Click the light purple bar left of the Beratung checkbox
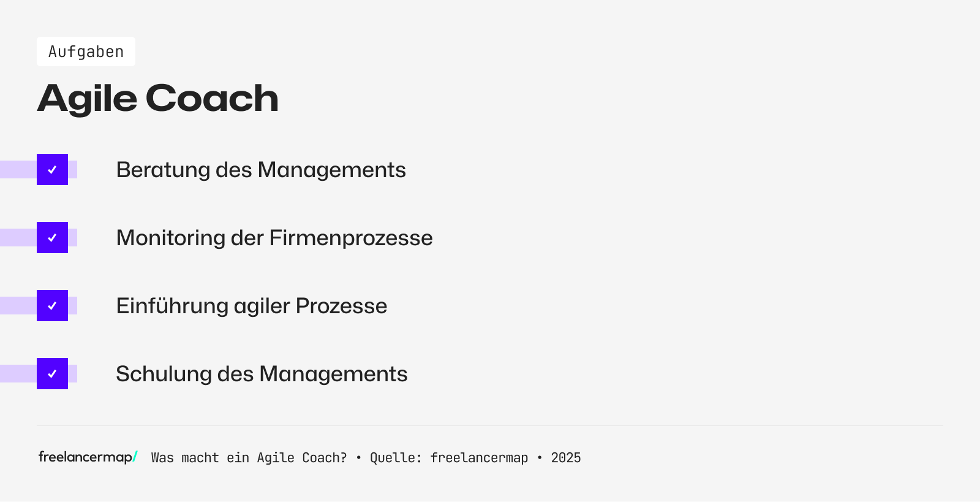Viewport: 980px width, 502px height. (18, 170)
